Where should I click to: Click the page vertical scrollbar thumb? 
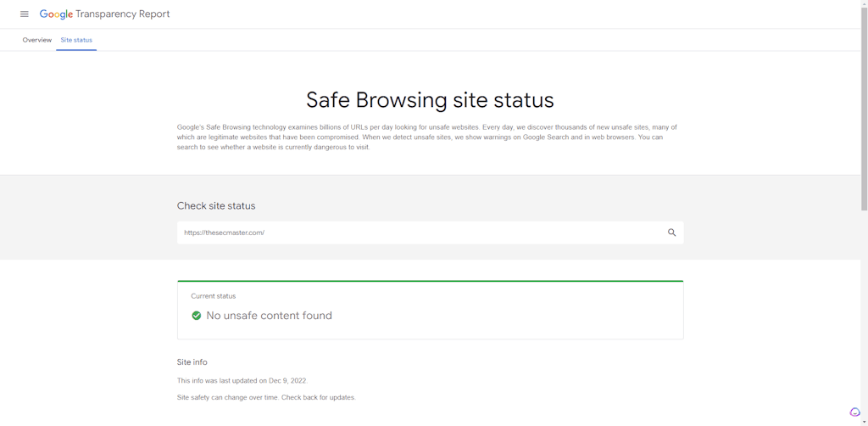pos(864,109)
